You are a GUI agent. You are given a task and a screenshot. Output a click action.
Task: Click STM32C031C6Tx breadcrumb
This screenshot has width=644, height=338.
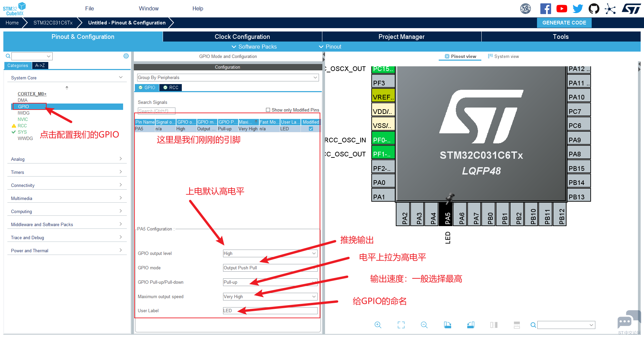coord(53,23)
